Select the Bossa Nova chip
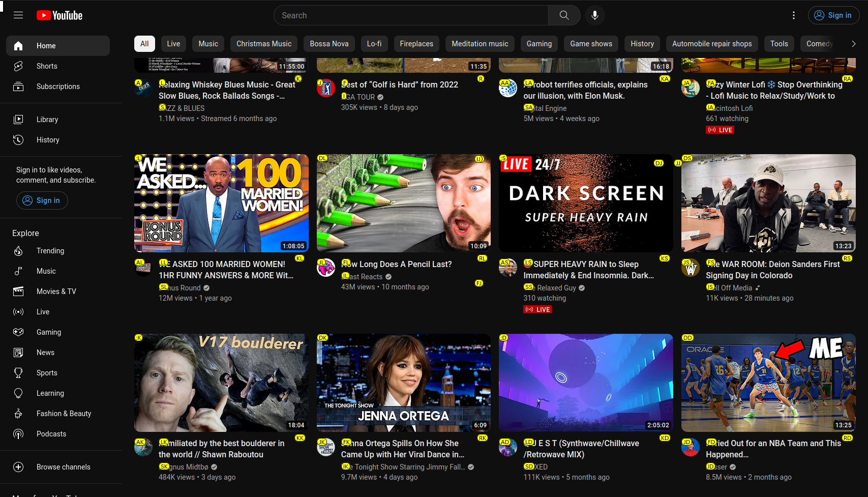 (330, 44)
